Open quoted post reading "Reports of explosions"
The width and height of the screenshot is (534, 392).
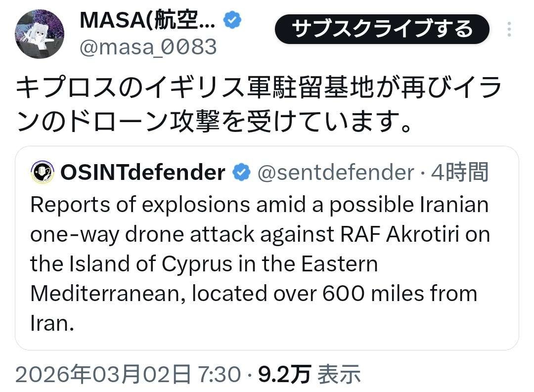[x=260, y=205]
